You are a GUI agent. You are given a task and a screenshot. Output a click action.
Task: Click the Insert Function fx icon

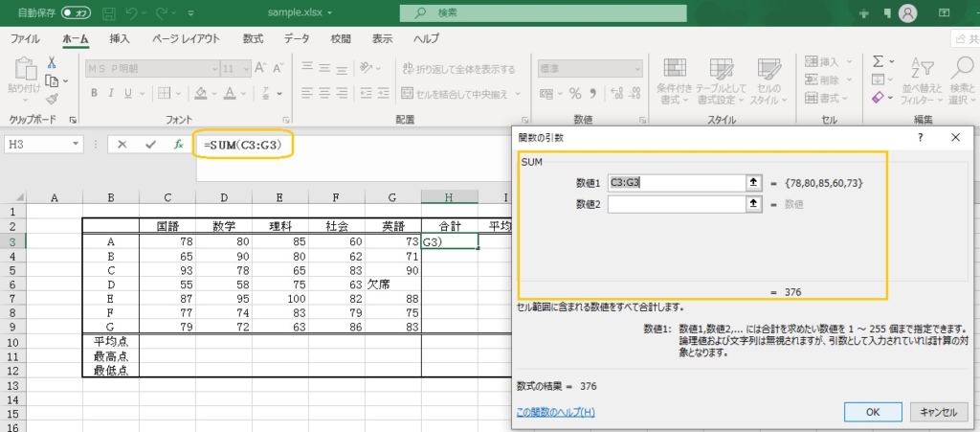[x=178, y=145]
